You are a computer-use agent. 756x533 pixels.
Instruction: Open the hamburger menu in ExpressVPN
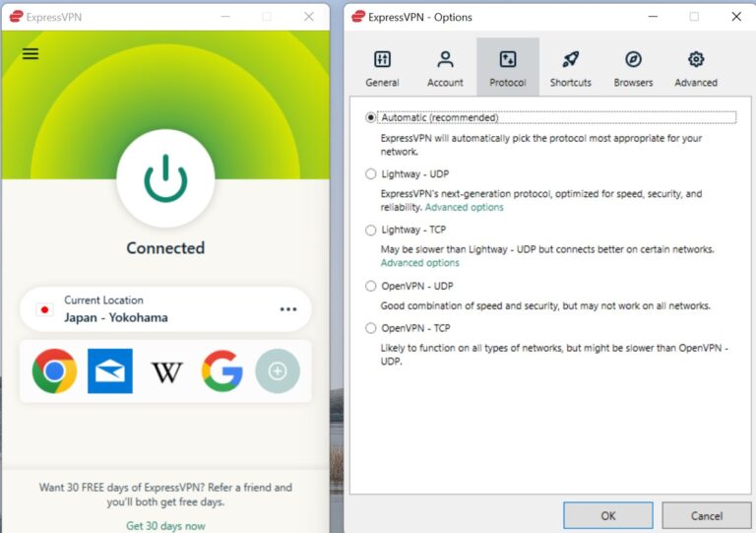coord(31,53)
